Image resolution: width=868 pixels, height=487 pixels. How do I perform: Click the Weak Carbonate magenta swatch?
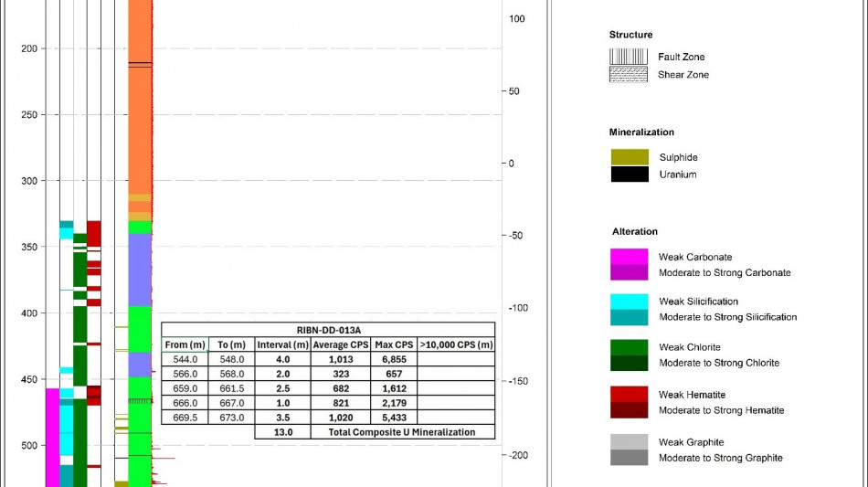(629, 257)
